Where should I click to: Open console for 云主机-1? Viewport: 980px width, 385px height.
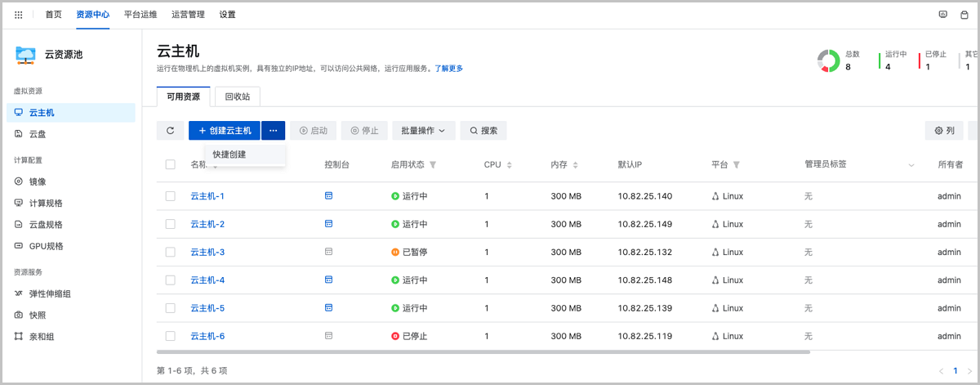coord(329,196)
